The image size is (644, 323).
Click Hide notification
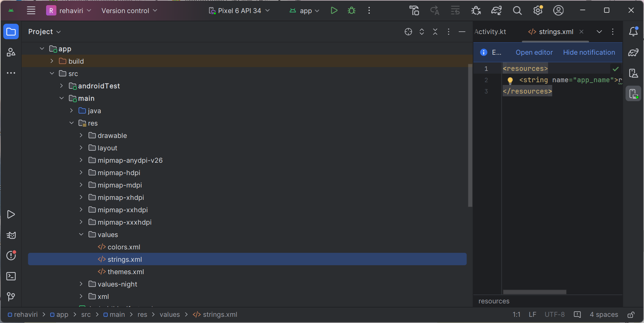[589, 52]
